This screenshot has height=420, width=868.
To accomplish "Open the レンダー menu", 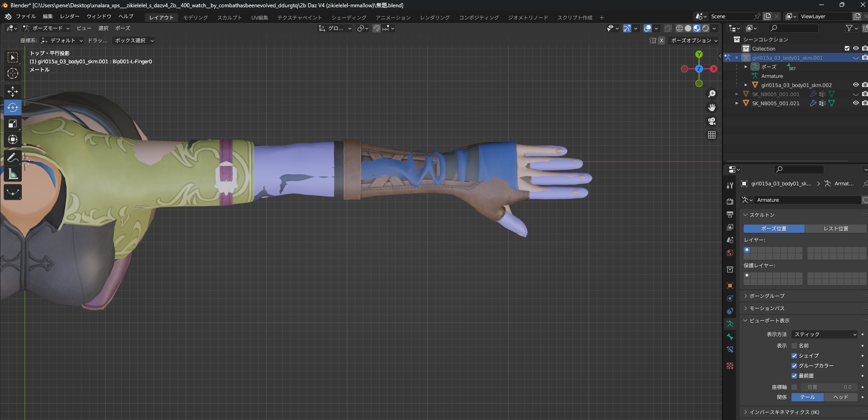I will [x=70, y=16].
